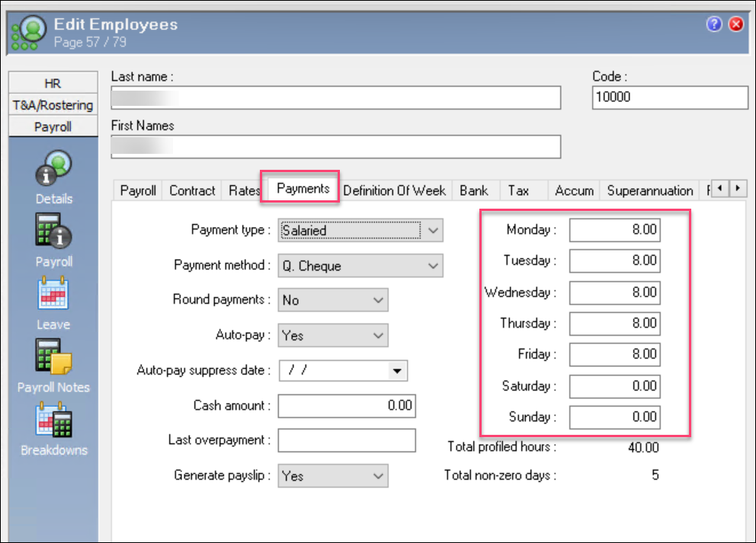Switch to the Definition Of Week tab
Image resolution: width=756 pixels, height=543 pixels.
395,191
